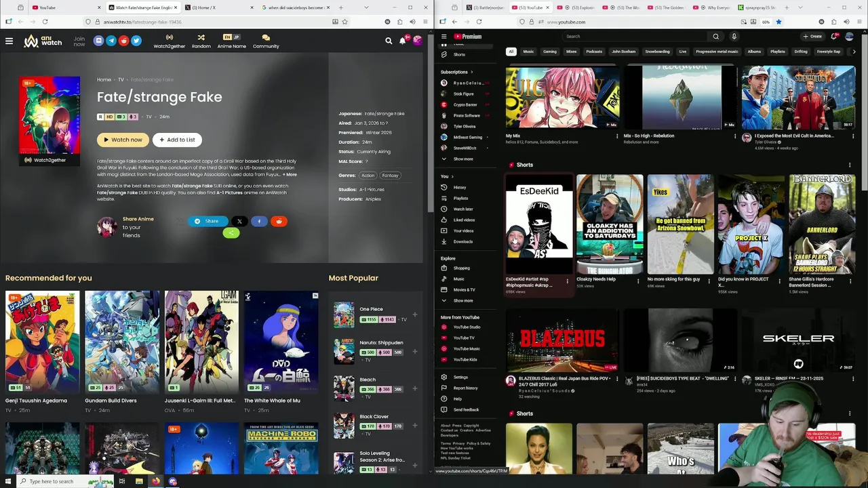The height and width of the screenshot is (488, 868).
Task: Switch to spraynpray35 Kick tab
Action: click(758, 7)
